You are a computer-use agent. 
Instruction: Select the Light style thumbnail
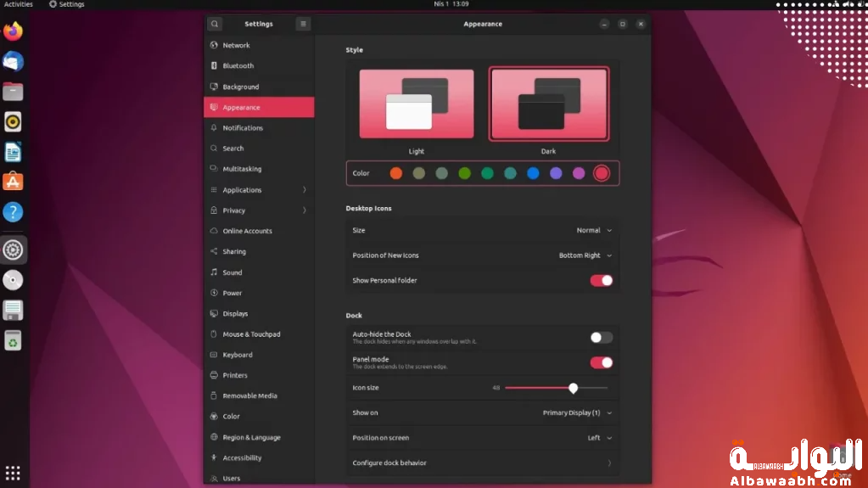pyautogui.click(x=416, y=104)
